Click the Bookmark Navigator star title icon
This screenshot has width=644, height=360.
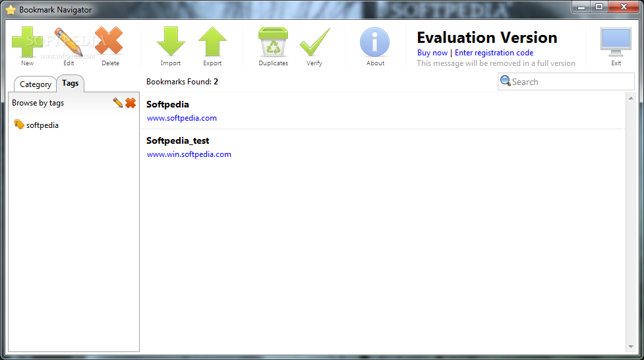pyautogui.click(x=11, y=9)
